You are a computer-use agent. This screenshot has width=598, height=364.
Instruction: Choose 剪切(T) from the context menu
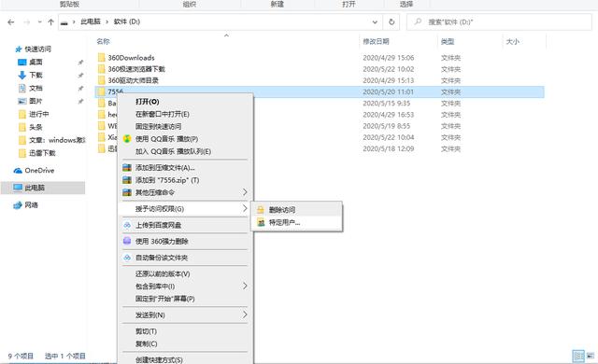[x=146, y=331]
